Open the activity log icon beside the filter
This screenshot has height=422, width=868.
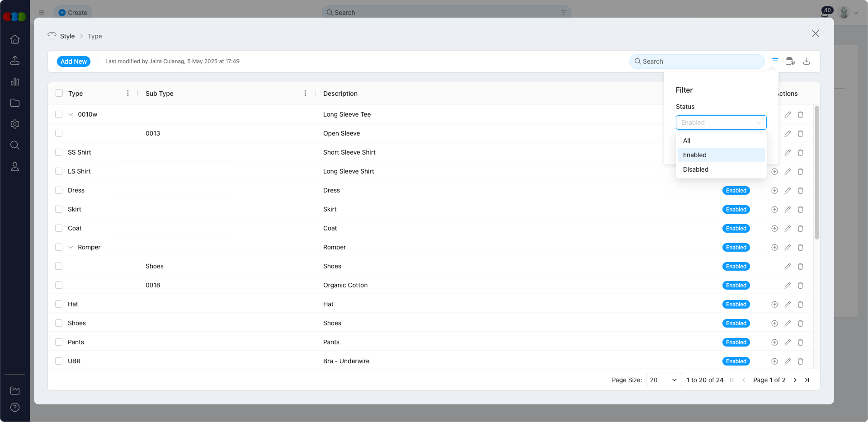point(791,61)
